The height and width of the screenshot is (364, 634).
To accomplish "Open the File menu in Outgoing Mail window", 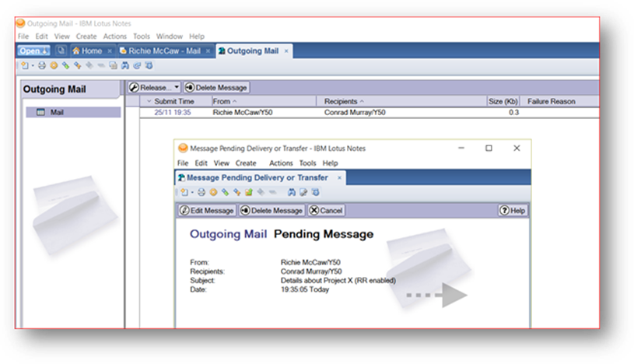I will coord(23,37).
